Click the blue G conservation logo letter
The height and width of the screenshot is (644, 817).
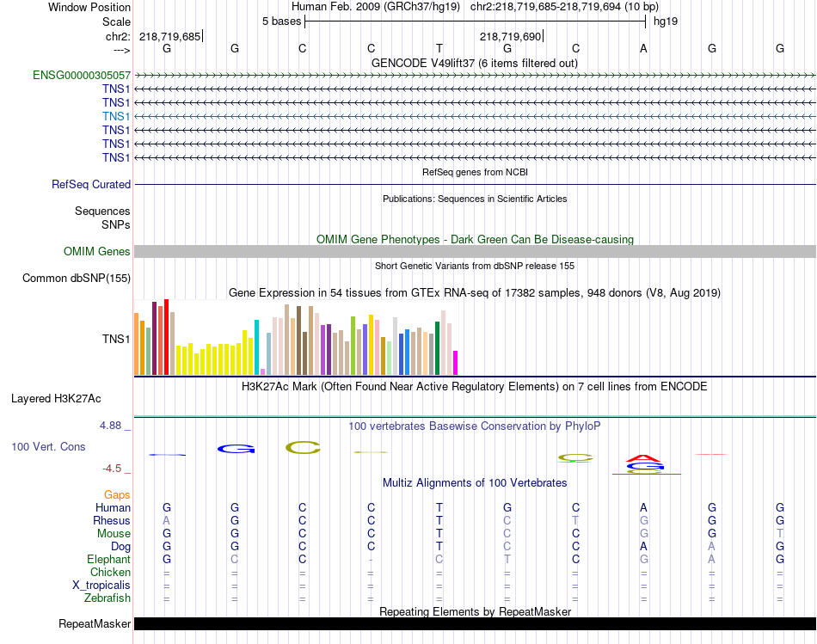(x=236, y=448)
